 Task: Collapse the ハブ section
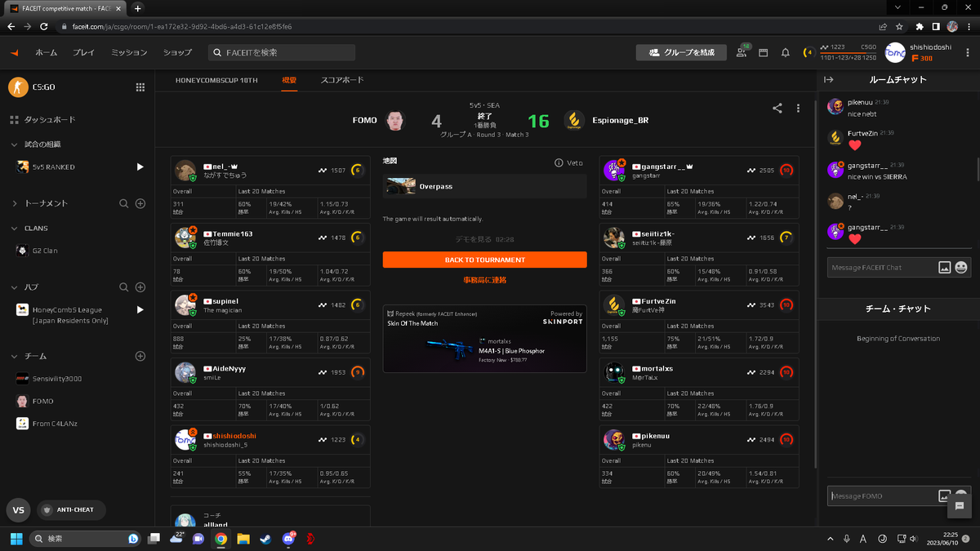coord(15,287)
